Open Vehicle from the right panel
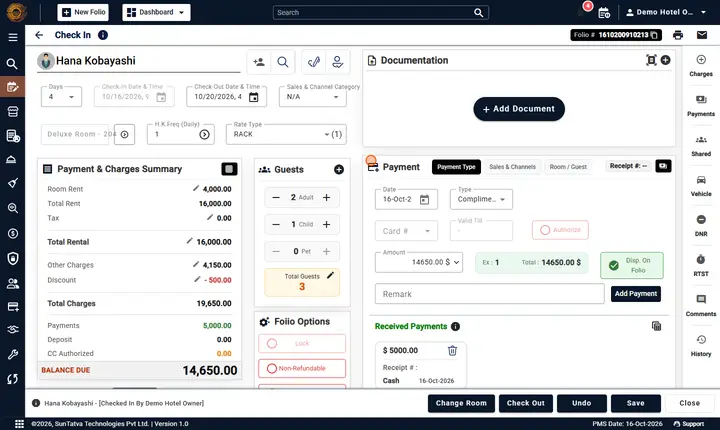Image resolution: width=720 pixels, height=430 pixels. click(701, 186)
